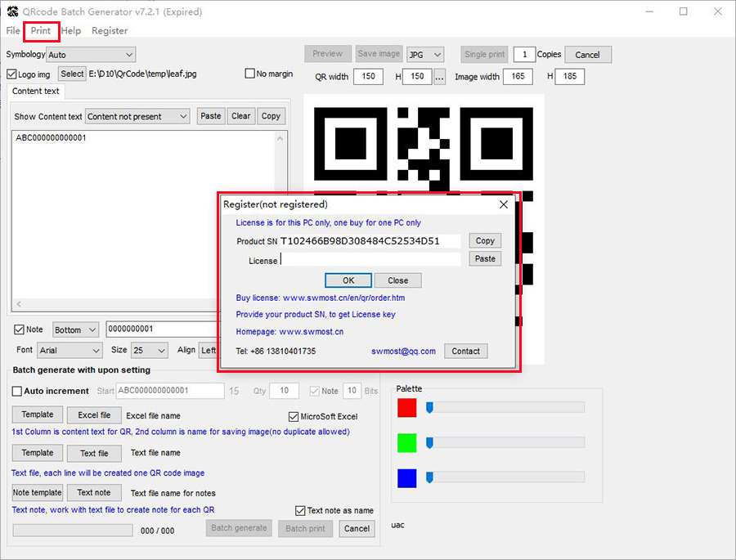736x560 pixels.
Task: Click the Text note button
Action: click(x=94, y=492)
